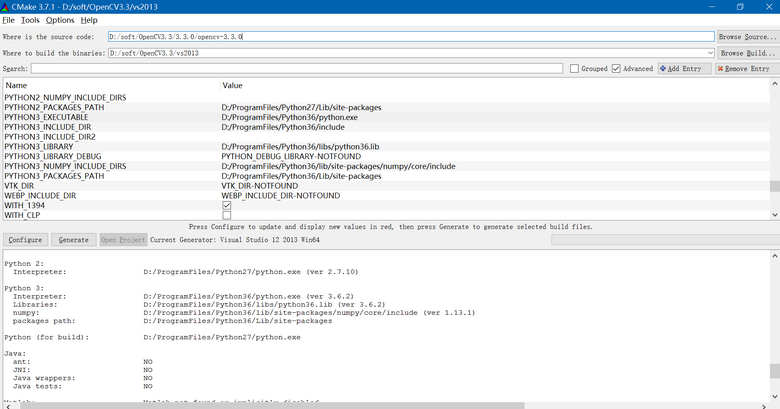This screenshot has height=409, width=780.
Task: Uncheck the Advanced checkbox
Action: pyautogui.click(x=616, y=69)
